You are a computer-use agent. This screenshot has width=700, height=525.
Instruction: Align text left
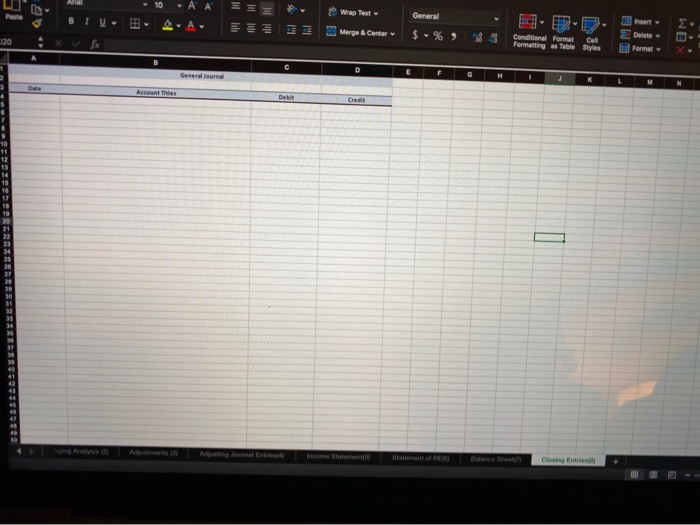235,27
